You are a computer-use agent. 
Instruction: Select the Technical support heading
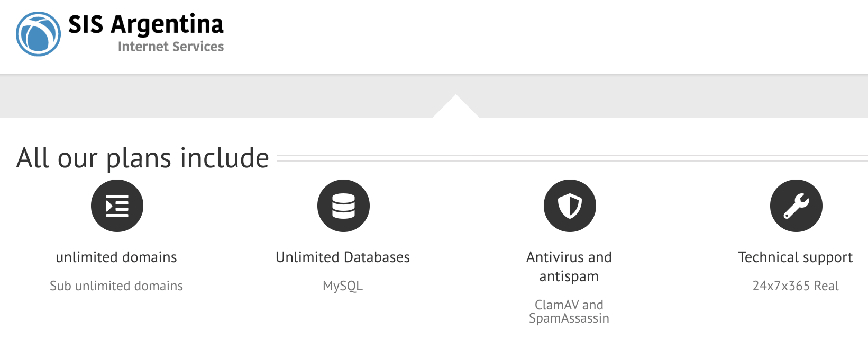click(x=796, y=258)
